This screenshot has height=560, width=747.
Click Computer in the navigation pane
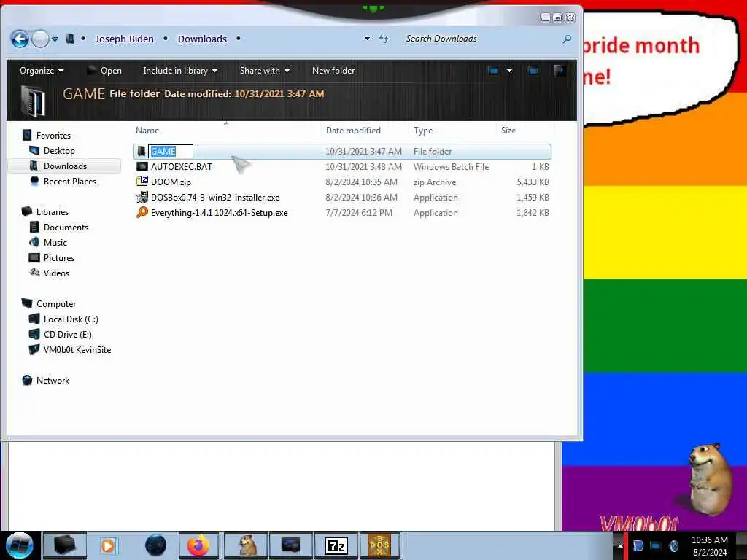click(56, 304)
